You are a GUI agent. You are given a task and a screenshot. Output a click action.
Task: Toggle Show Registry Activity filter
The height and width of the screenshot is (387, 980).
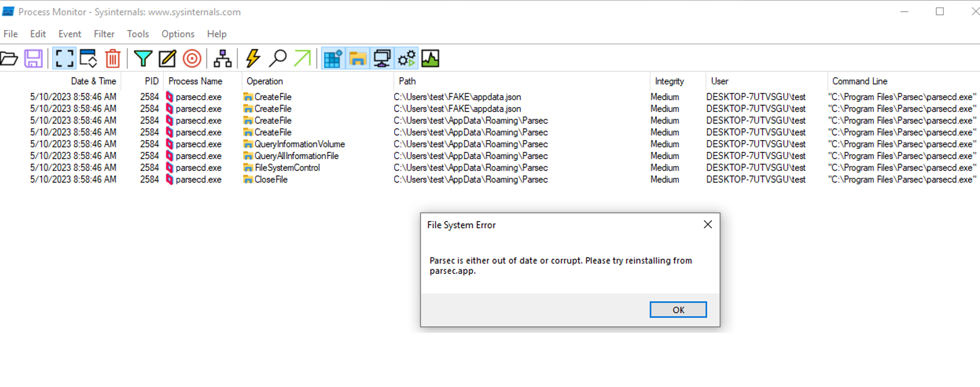pyautogui.click(x=333, y=58)
